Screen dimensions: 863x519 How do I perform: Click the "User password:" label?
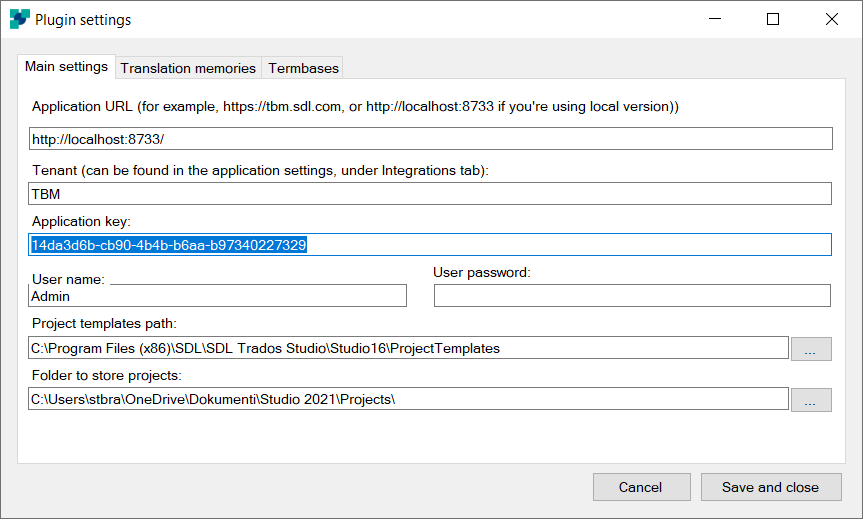point(482,272)
